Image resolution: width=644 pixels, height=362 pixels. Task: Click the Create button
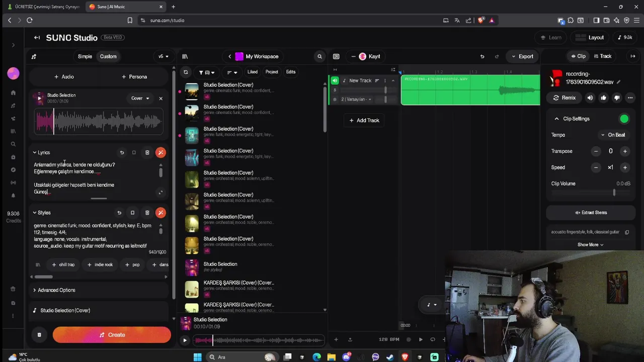pyautogui.click(x=112, y=335)
